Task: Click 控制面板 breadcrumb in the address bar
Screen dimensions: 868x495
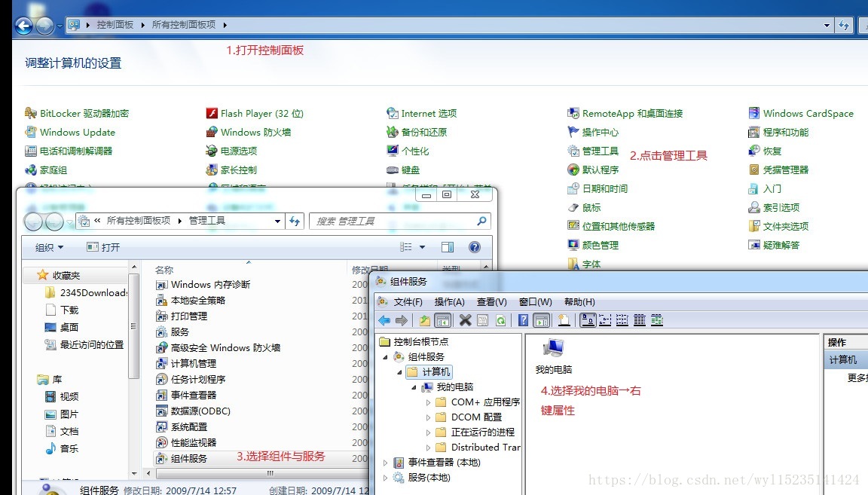Action: (115, 25)
